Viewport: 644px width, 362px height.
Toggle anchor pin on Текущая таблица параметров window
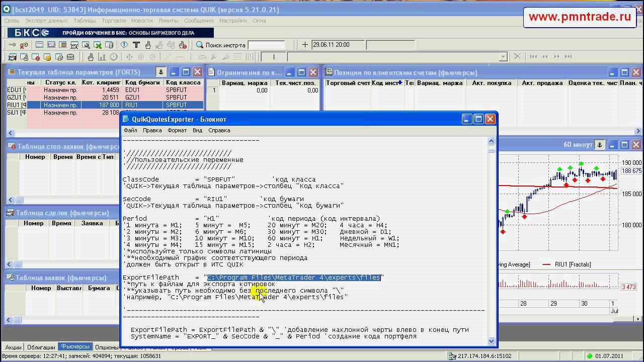pos(160,72)
